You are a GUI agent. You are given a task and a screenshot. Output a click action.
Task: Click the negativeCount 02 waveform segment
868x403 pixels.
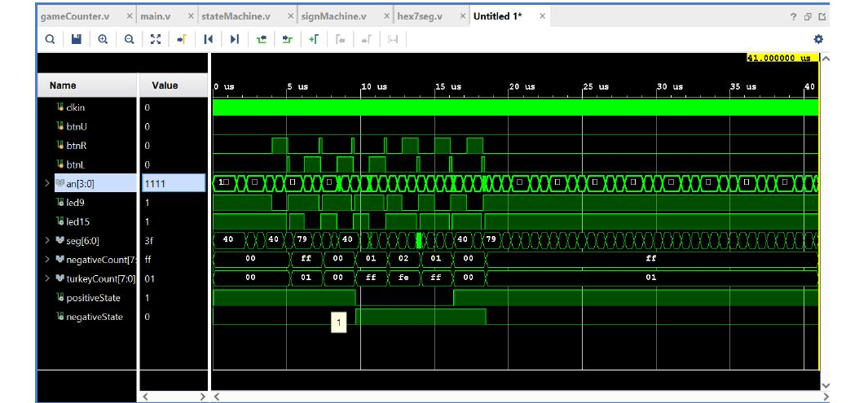[x=403, y=258]
